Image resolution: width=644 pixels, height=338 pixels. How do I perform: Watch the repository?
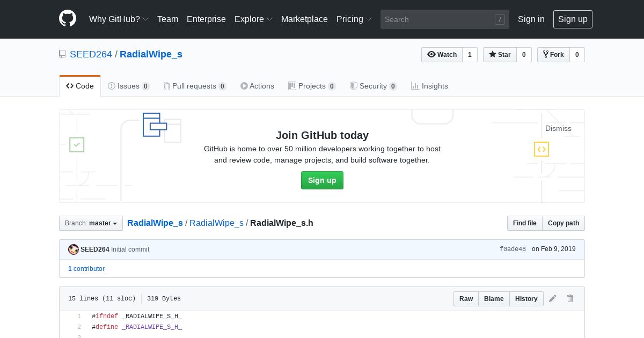click(442, 55)
